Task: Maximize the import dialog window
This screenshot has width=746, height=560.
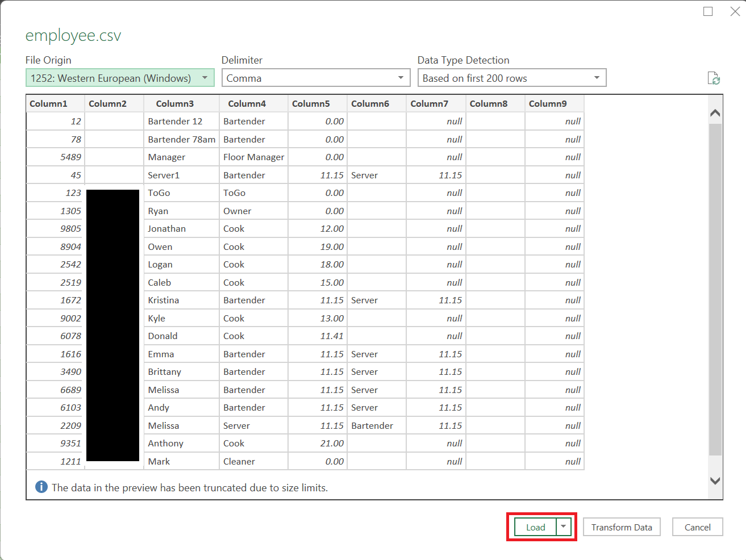Action: pyautogui.click(x=708, y=11)
